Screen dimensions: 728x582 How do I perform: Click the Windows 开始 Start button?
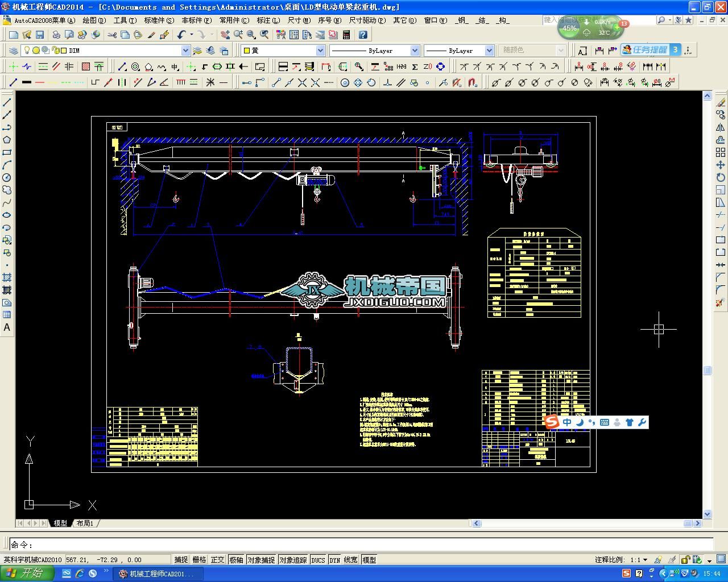27,573
